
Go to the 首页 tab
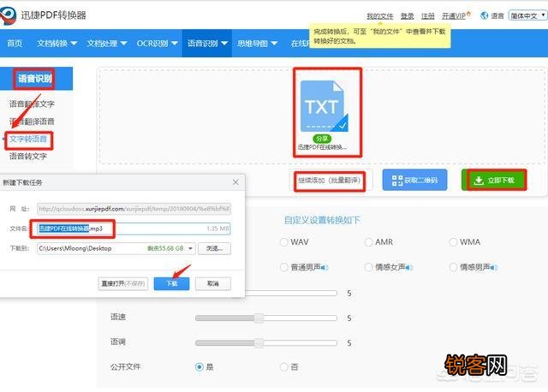(x=15, y=44)
